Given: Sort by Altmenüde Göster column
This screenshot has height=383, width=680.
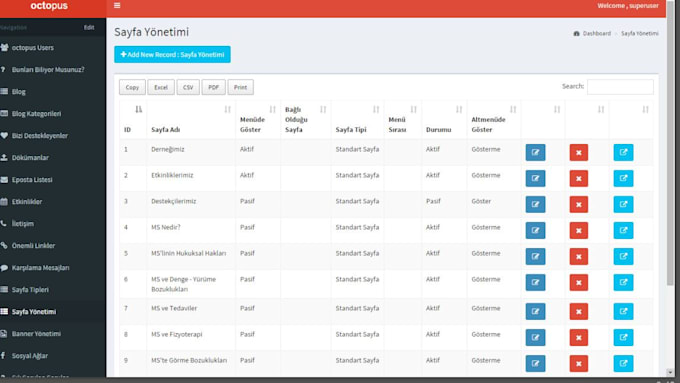Looking at the screenshot, I should pos(494,119).
